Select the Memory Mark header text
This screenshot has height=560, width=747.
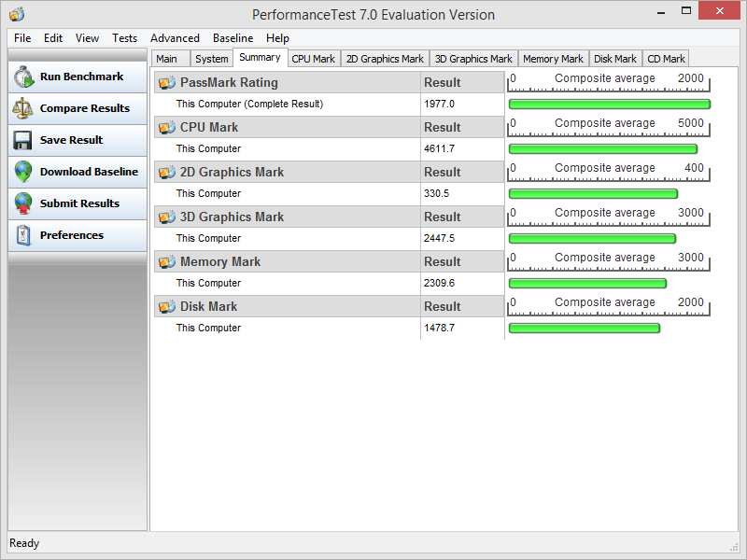[220, 261]
